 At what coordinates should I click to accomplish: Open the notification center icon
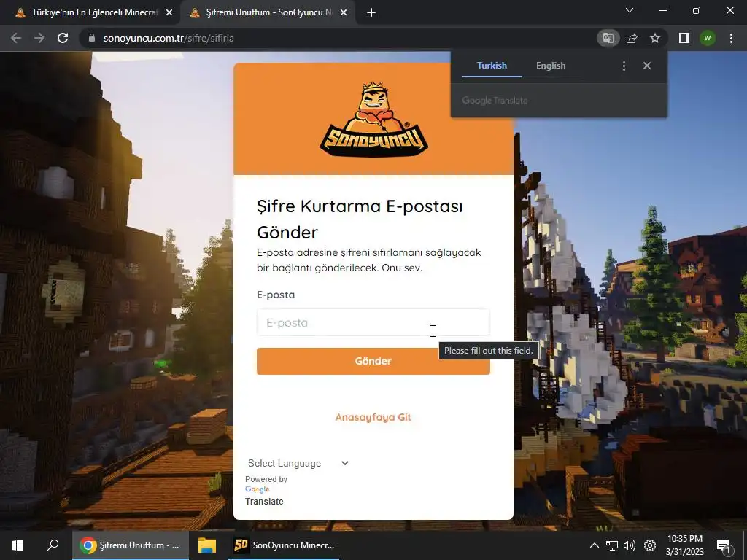(724, 545)
